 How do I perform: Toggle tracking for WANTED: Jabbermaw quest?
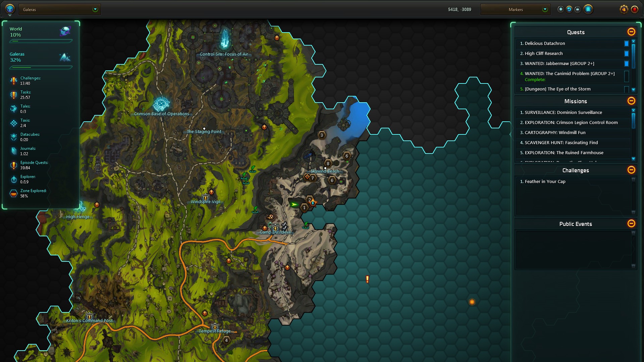tap(626, 64)
